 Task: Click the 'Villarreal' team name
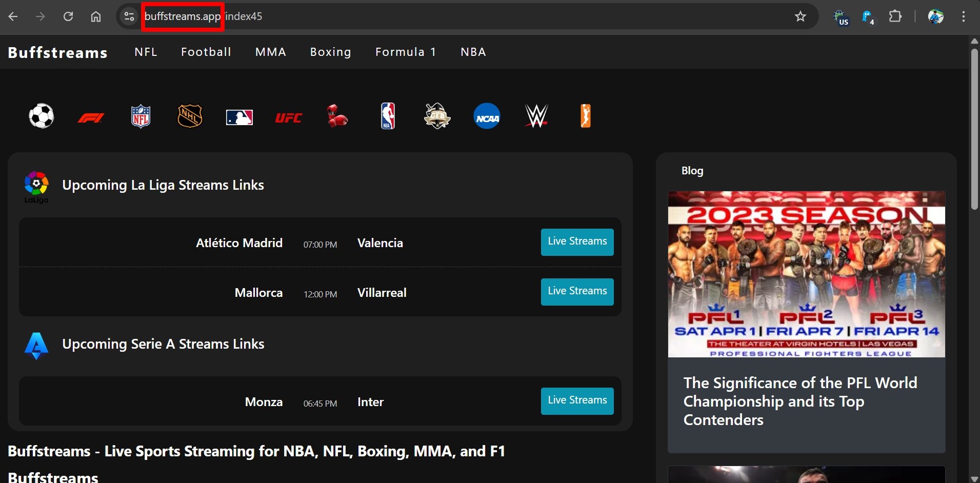click(382, 293)
